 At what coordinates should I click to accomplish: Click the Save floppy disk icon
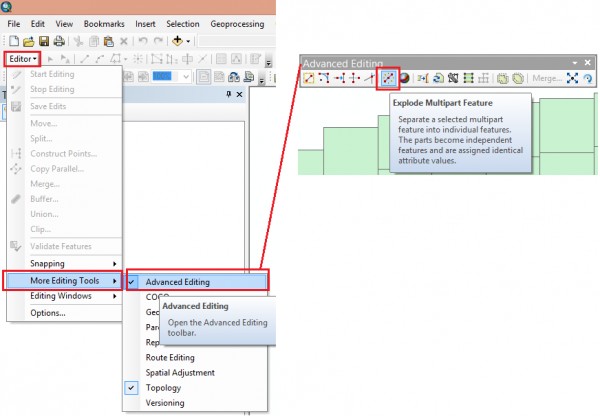tap(44, 41)
